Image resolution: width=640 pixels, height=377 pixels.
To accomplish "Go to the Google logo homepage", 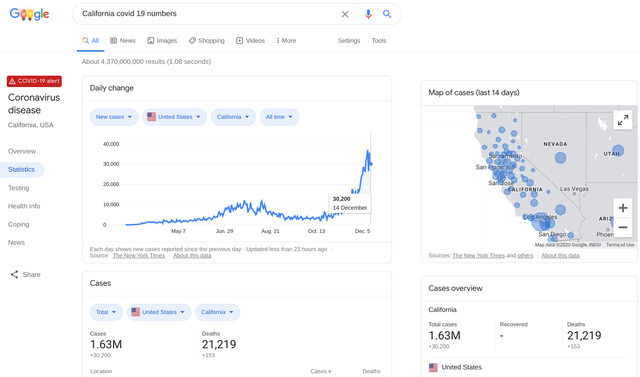I will (x=29, y=14).
